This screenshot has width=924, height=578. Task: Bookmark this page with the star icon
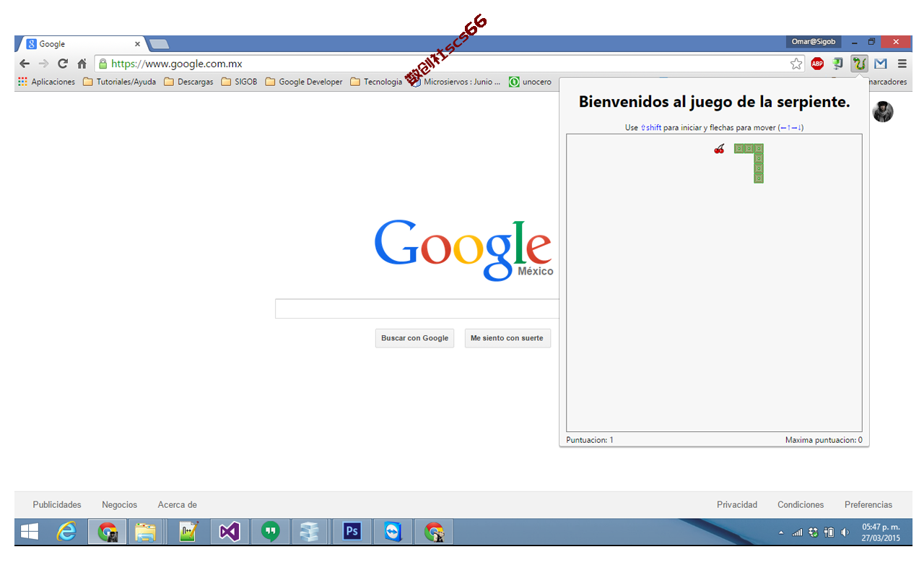click(796, 64)
